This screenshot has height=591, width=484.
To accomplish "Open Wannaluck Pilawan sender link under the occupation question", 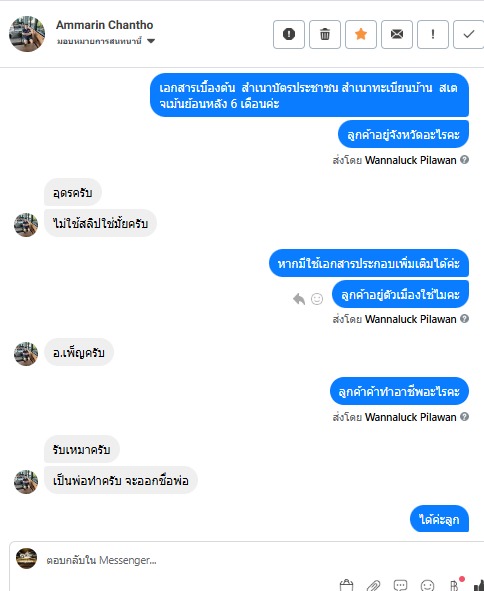I will tap(410, 417).
